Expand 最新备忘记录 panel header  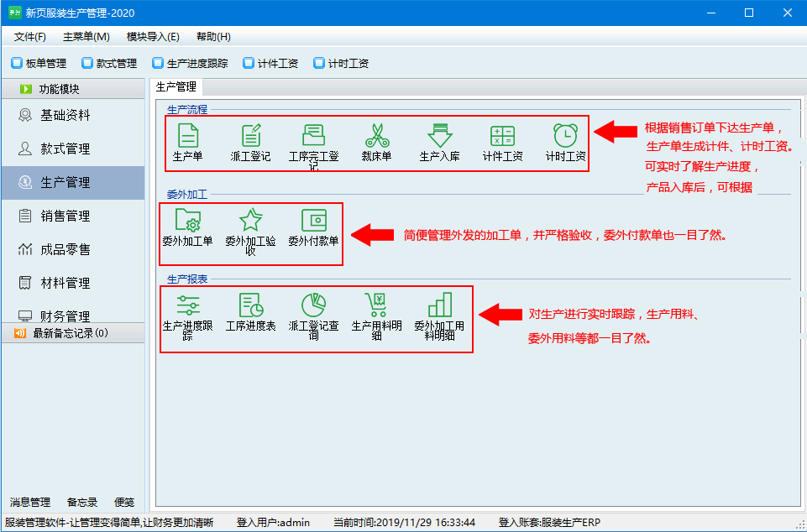point(73,333)
